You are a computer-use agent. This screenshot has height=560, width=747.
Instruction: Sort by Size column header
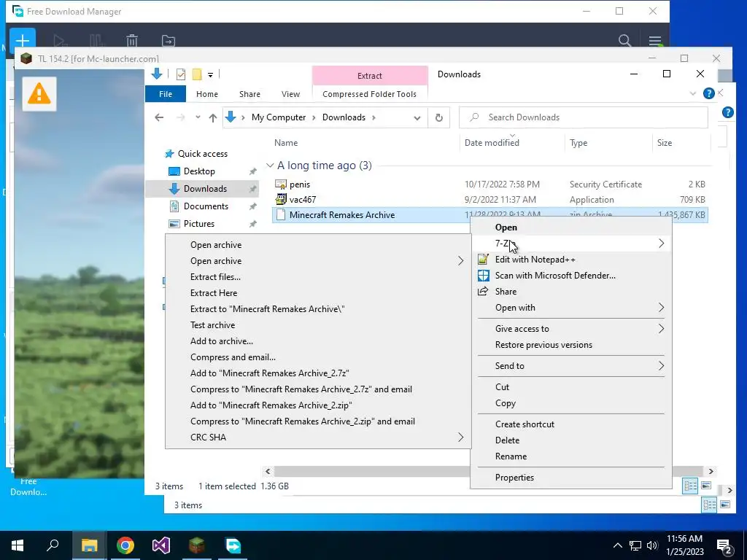pos(664,142)
